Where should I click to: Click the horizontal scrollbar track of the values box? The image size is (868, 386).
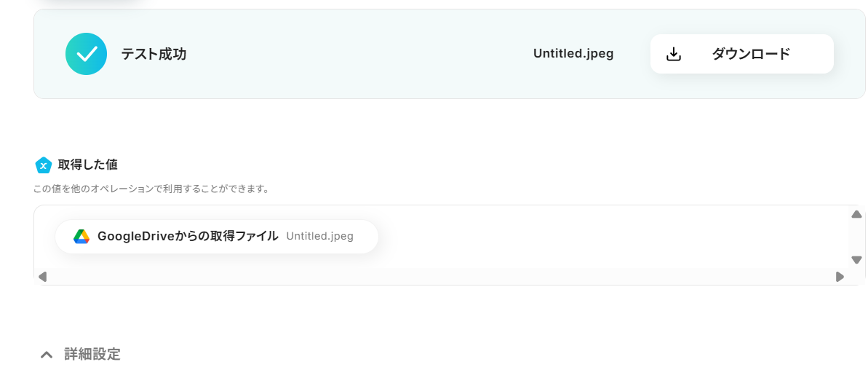[x=441, y=276]
